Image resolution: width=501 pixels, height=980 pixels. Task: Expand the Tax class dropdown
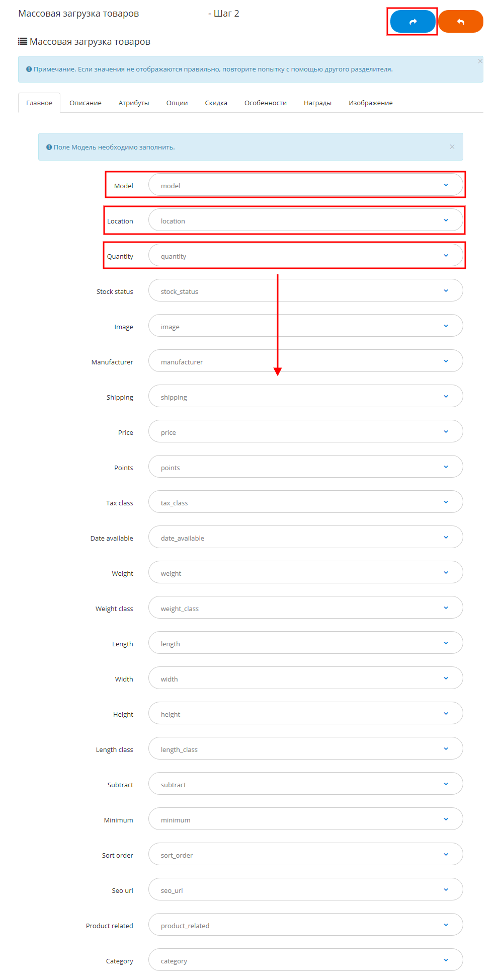[305, 502]
